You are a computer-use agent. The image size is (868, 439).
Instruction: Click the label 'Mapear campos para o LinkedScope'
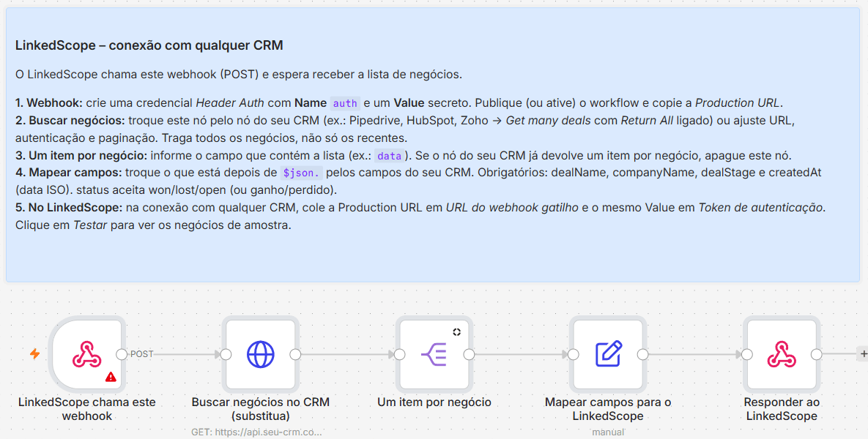(x=609, y=409)
